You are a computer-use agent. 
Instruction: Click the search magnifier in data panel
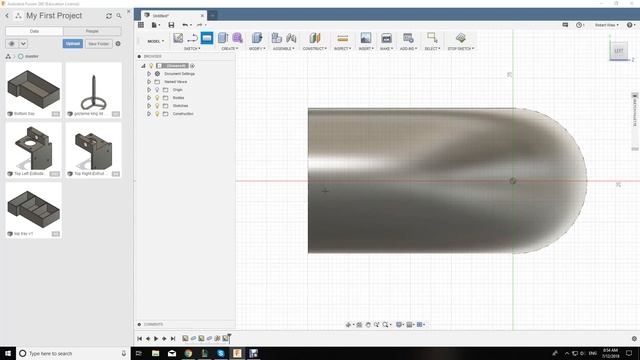coord(119,16)
